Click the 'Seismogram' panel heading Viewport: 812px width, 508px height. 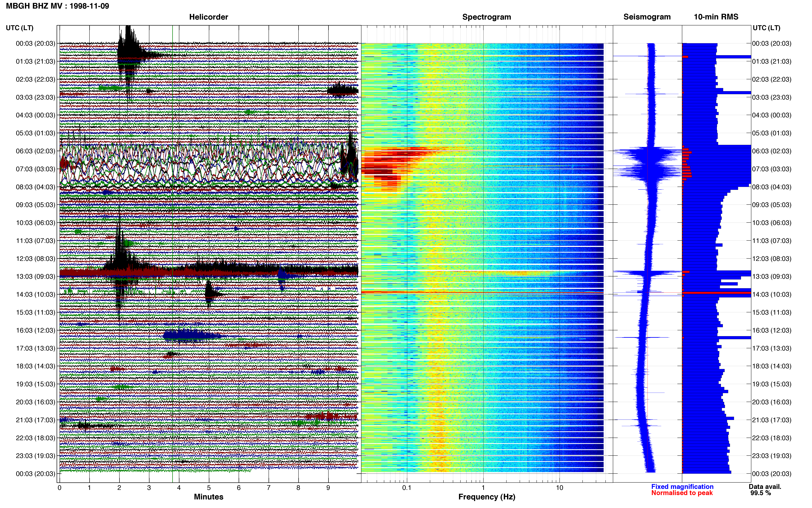point(647,17)
